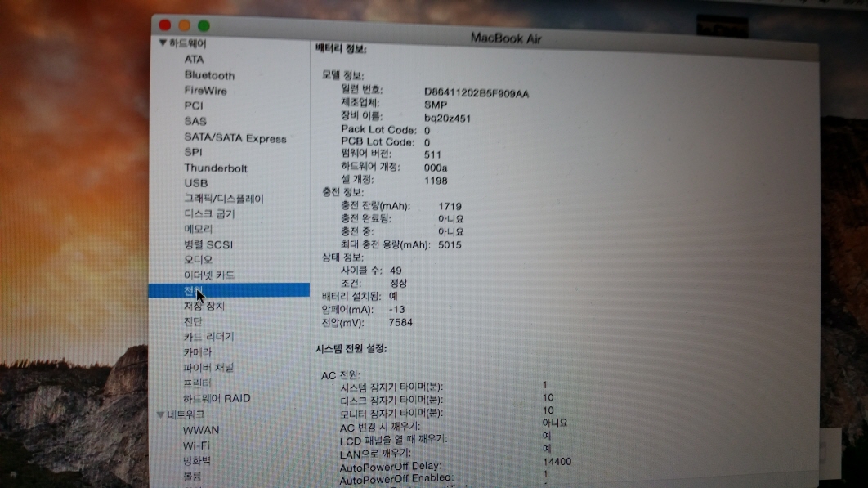
Task: Show 하드웨어 RAID information
Action: [217, 399]
